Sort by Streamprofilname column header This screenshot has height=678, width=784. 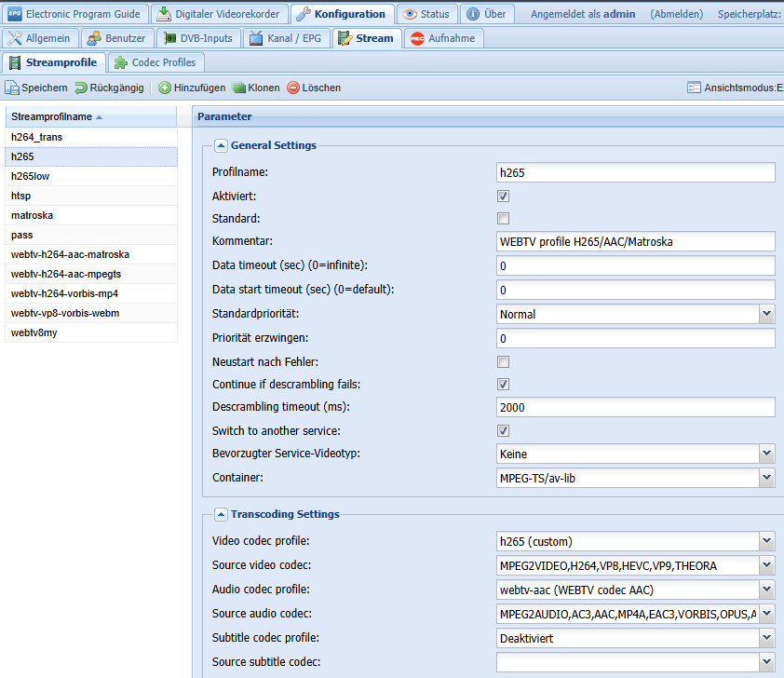tap(52, 116)
